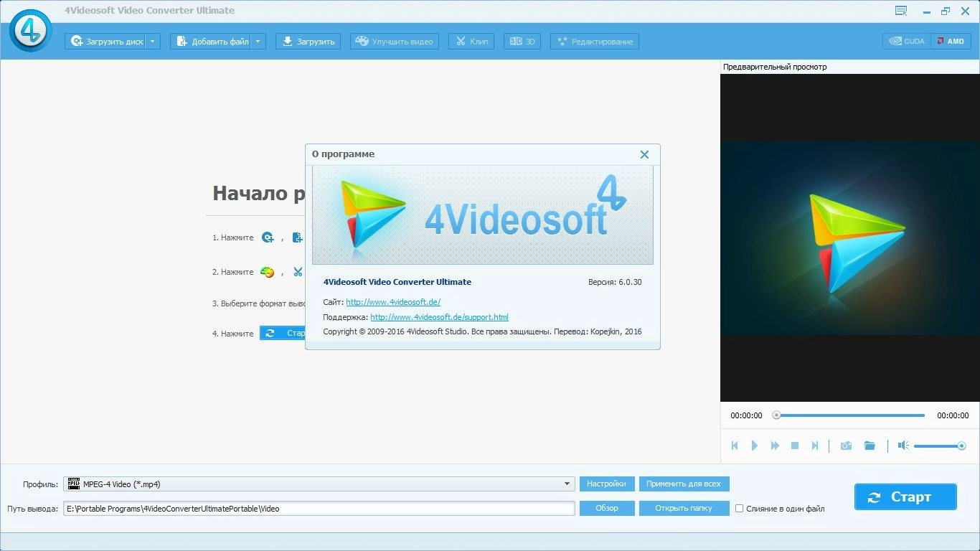Click Обзор browse button

607,508
